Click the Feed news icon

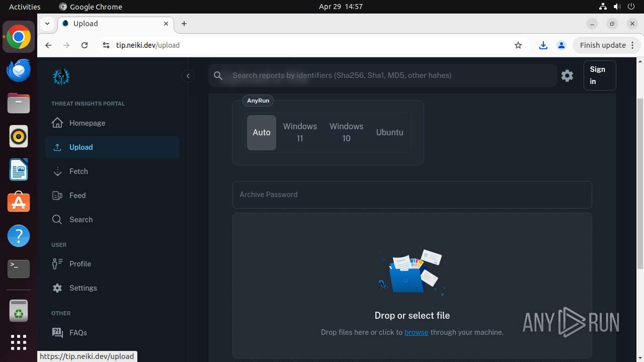(x=57, y=196)
